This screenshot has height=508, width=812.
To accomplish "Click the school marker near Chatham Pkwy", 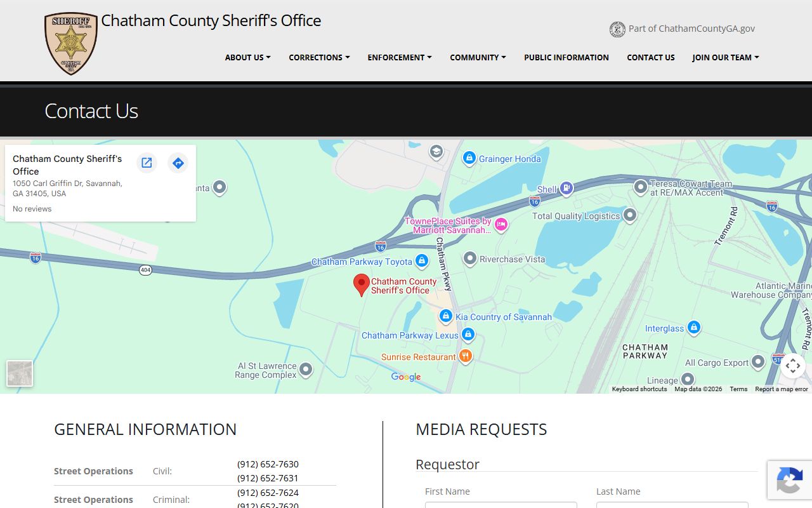I will coord(436,152).
